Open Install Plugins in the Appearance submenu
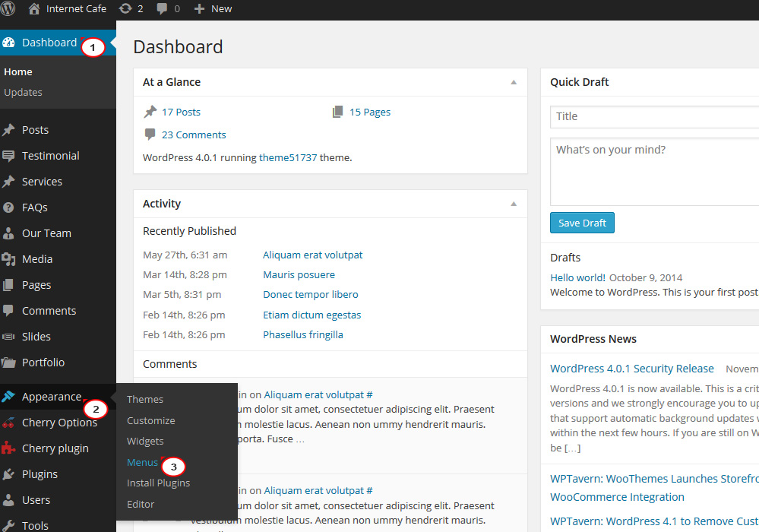 point(158,483)
